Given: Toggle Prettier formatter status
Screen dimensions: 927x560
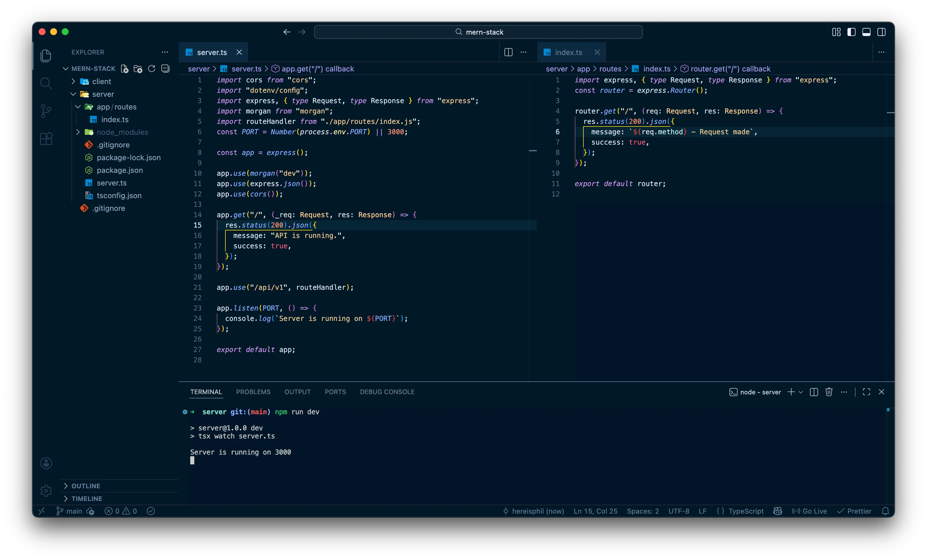Looking at the screenshot, I should coord(854,511).
